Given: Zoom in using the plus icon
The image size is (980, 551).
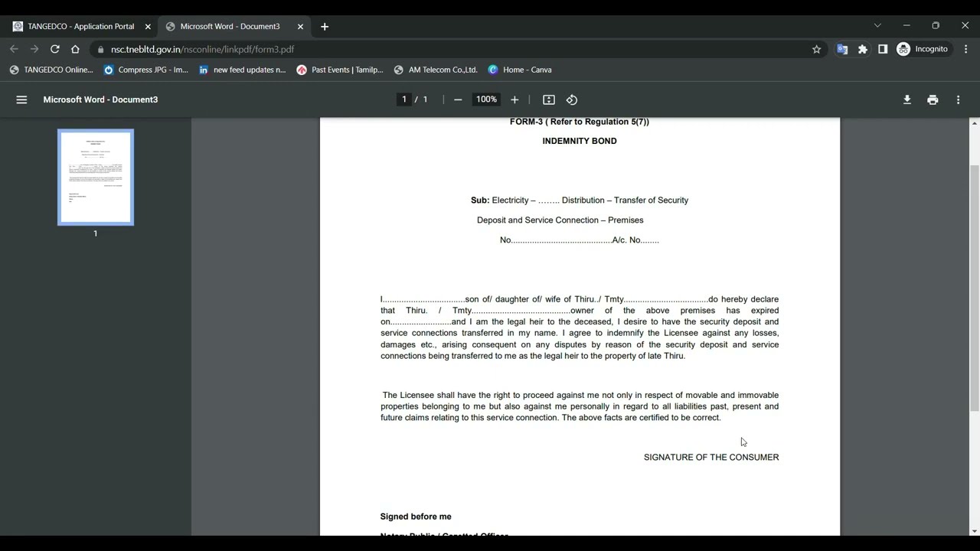Looking at the screenshot, I should (514, 99).
